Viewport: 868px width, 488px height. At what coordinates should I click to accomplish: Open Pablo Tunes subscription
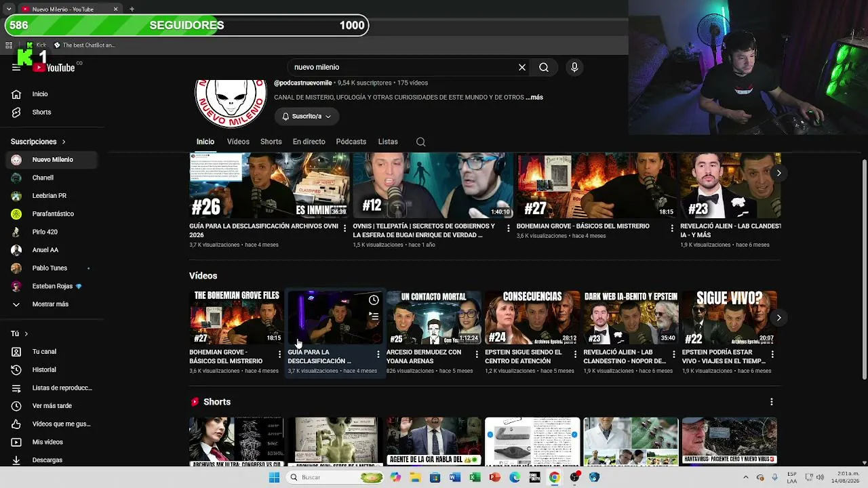pyautogui.click(x=52, y=268)
